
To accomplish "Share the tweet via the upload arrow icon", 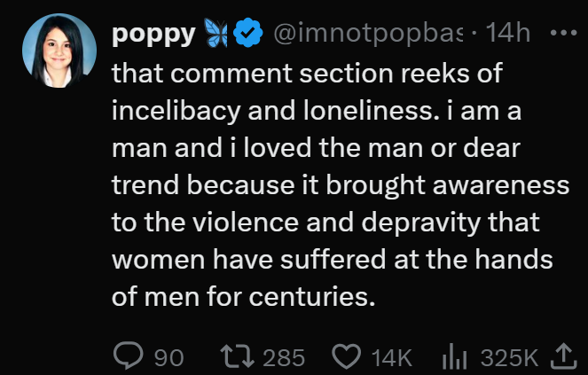I will 564,356.
